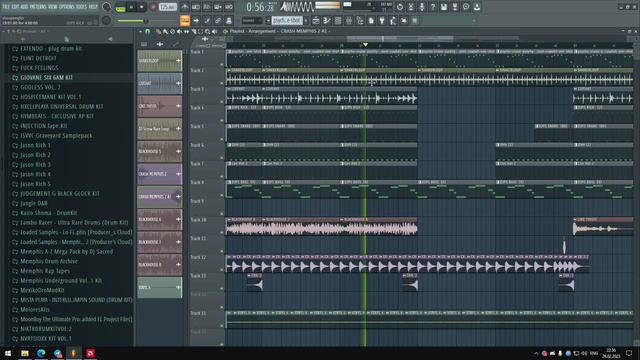Select the playlist draw pencil tool
Image resolution: width=640 pixels, height=360 pixels.
coord(158,31)
